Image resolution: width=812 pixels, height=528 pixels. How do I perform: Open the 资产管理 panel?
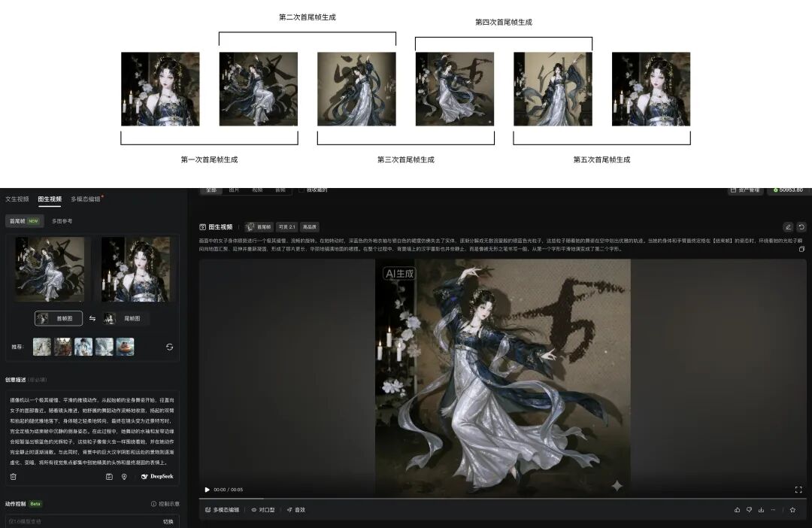744,190
